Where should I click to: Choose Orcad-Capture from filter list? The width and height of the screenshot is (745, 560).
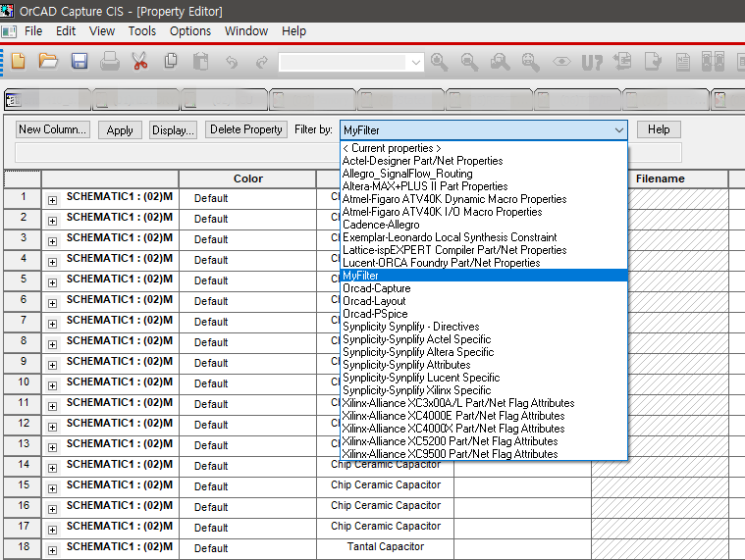click(484, 288)
